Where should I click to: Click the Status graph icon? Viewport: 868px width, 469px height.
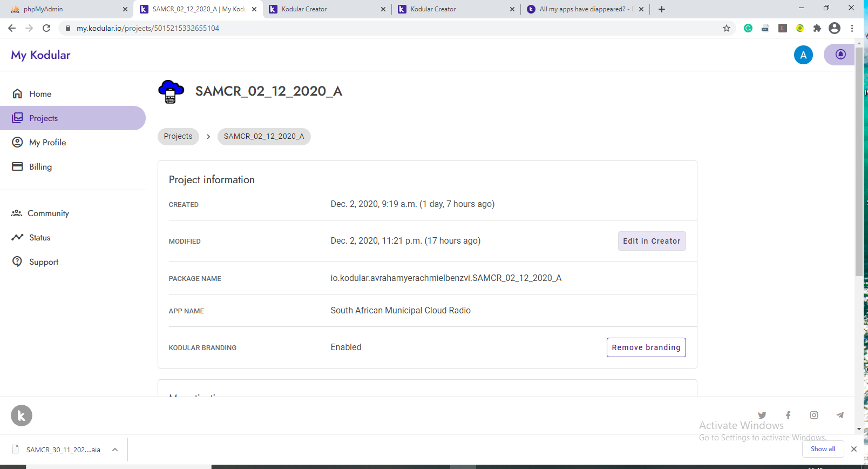tap(17, 237)
